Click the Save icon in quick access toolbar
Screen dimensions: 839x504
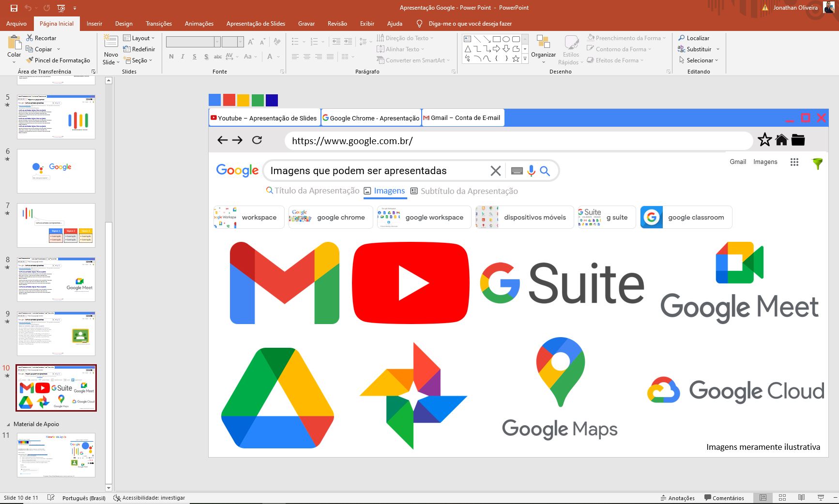coord(14,8)
